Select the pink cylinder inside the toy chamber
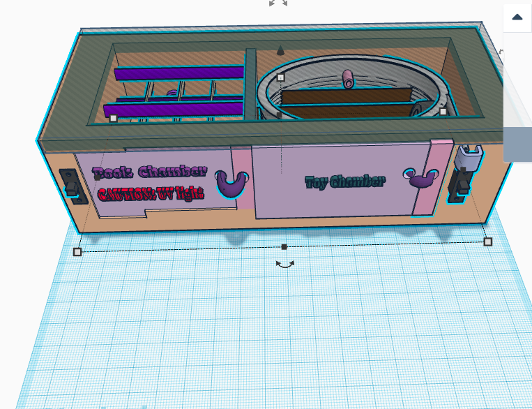Image resolution: width=532 pixels, height=409 pixels. coord(348,79)
